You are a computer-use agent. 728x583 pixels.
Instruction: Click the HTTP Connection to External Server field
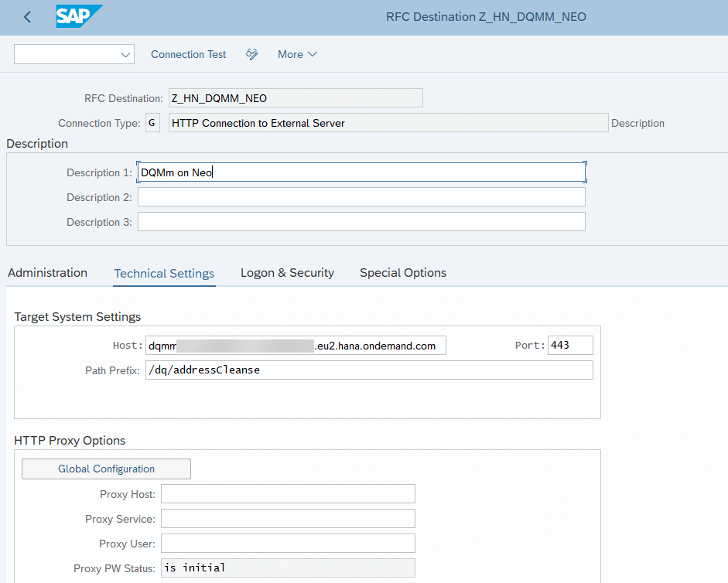click(388, 123)
